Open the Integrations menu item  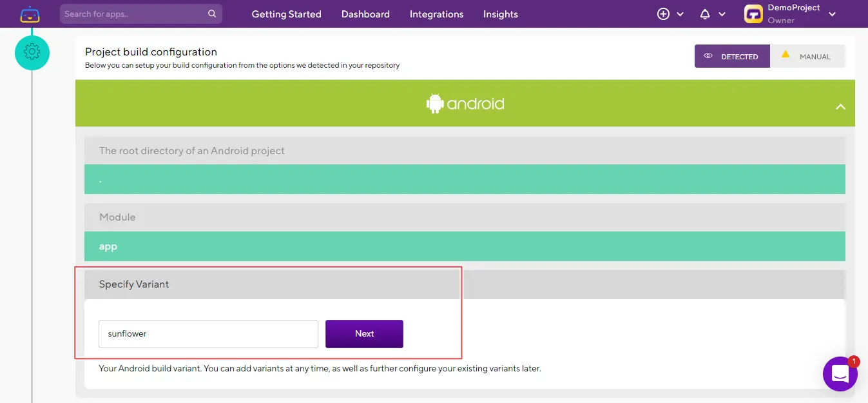pos(436,14)
